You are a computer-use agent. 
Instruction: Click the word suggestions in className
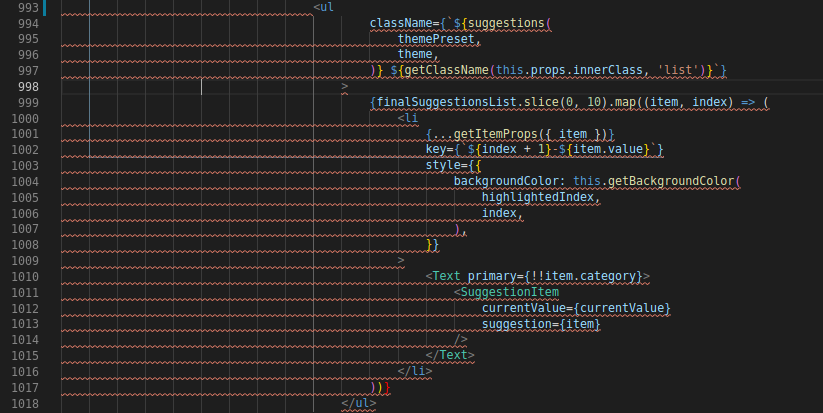(x=507, y=23)
